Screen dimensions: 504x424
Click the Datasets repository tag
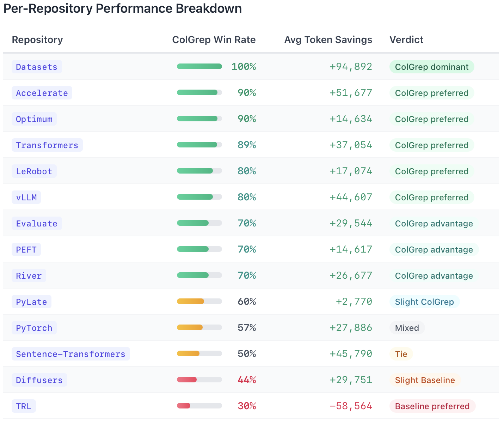pyautogui.click(x=37, y=67)
